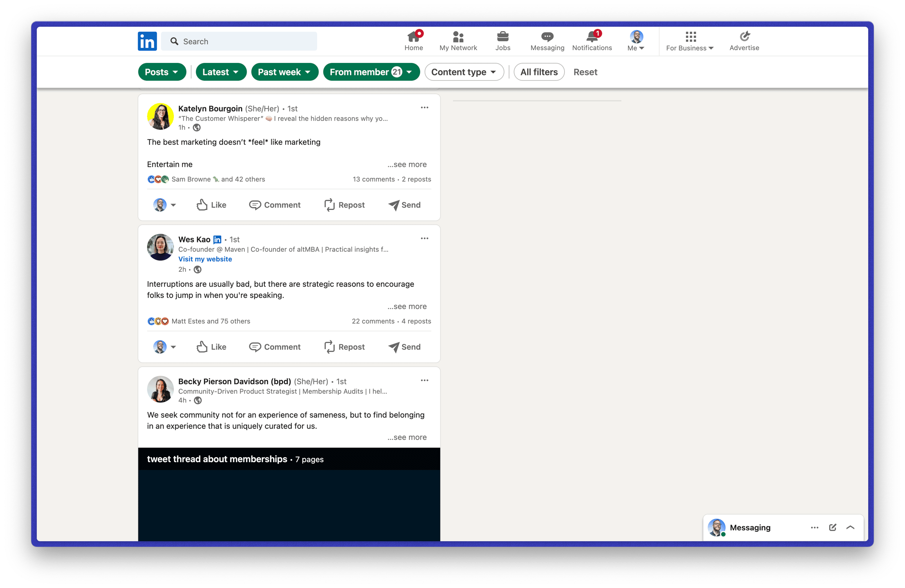Open more options on Becky Pierson Davidson's post
905x588 pixels.
(x=424, y=380)
